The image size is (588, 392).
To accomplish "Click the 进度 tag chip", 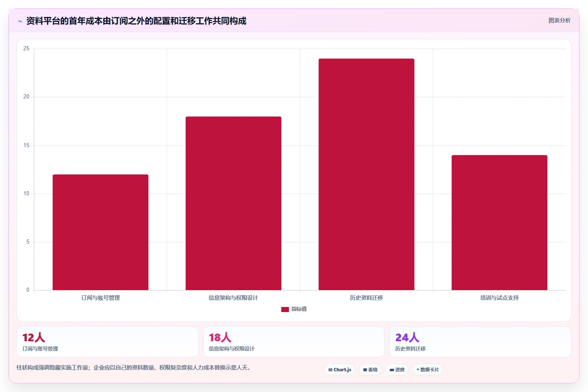I will 397,370.
